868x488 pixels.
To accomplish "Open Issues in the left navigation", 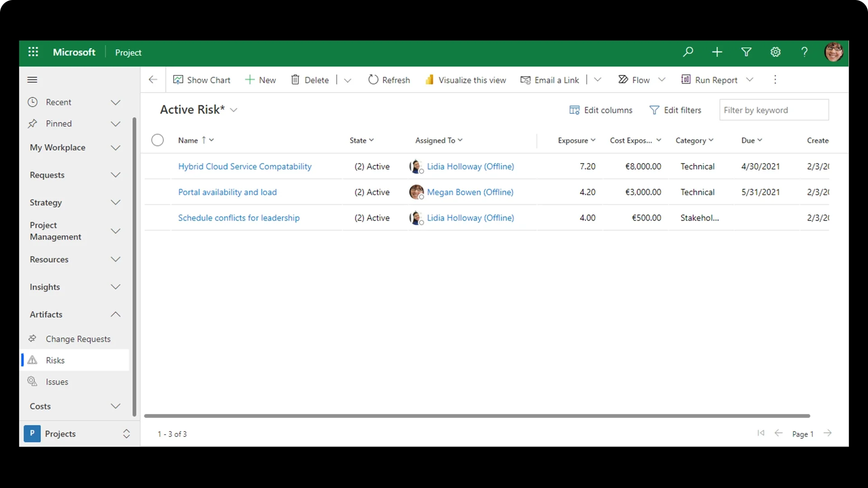I will pyautogui.click(x=57, y=382).
